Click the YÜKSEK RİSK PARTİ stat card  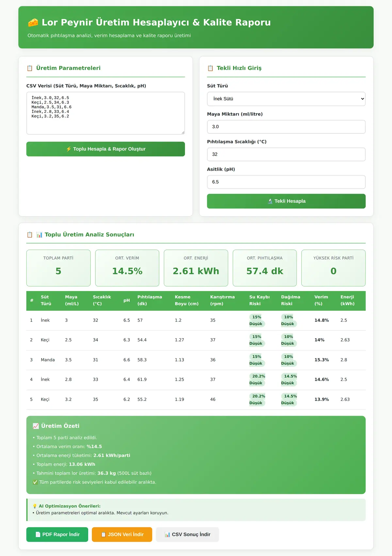pos(334,268)
